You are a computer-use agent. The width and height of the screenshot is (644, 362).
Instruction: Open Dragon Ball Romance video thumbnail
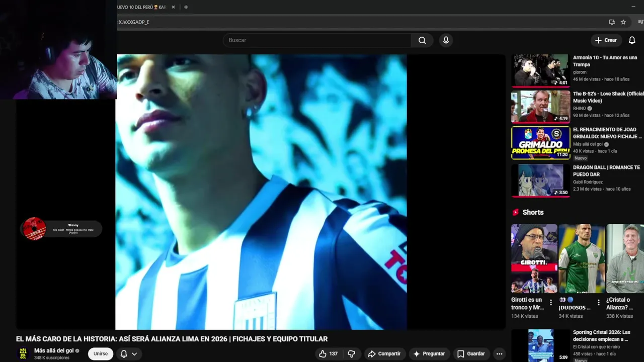pos(540,180)
